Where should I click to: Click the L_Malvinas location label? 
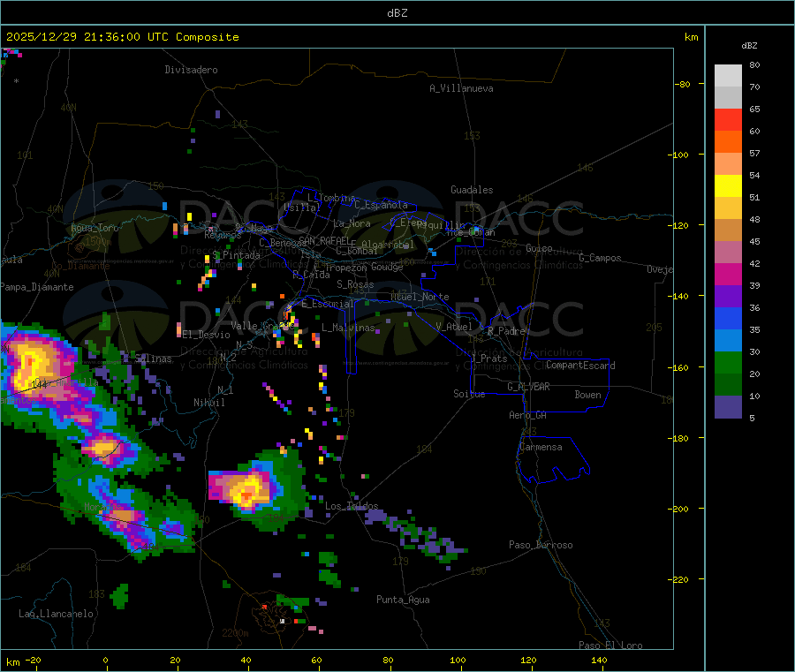coord(348,328)
